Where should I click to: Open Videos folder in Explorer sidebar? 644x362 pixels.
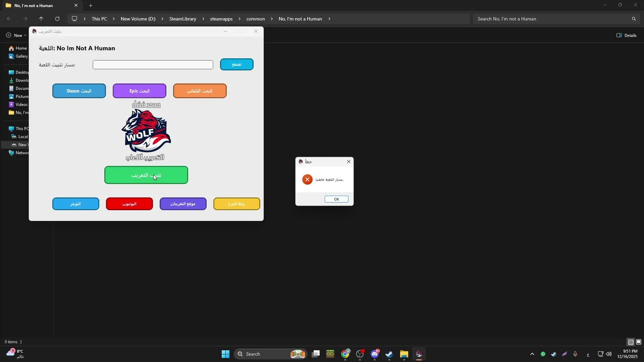tap(18, 105)
